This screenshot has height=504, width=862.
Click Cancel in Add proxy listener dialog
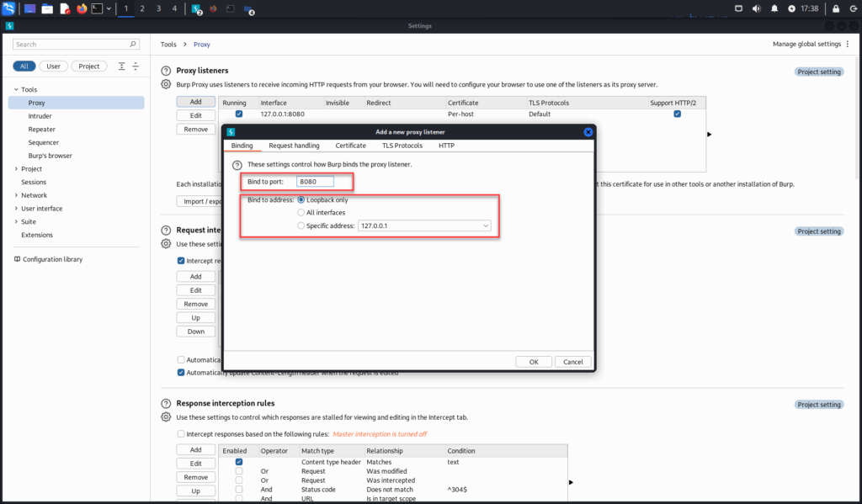572,362
